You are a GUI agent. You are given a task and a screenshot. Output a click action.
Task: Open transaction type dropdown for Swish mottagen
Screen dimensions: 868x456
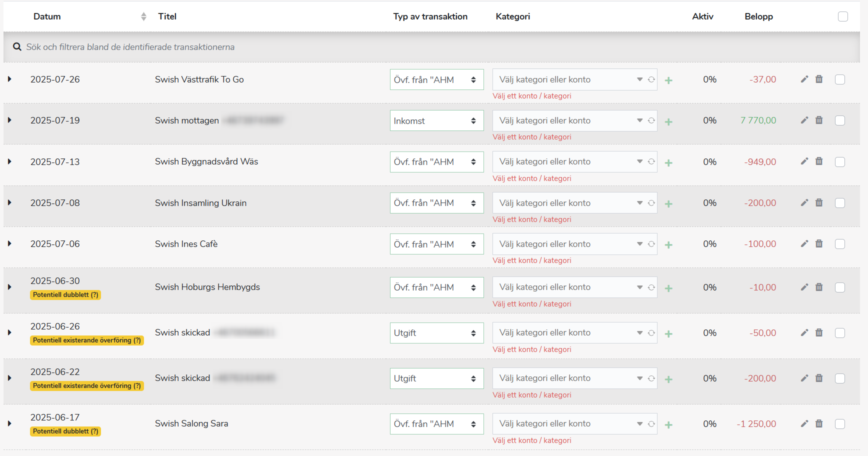pos(436,120)
